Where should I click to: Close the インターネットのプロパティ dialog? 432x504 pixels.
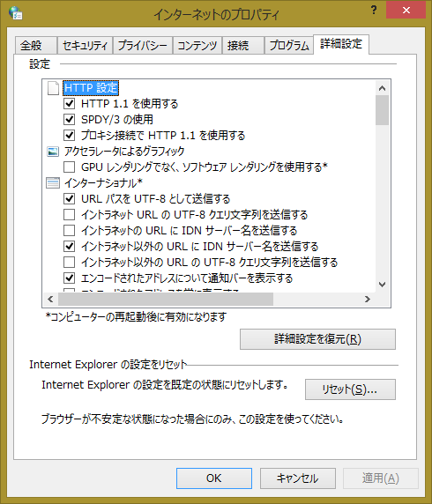(406, 10)
